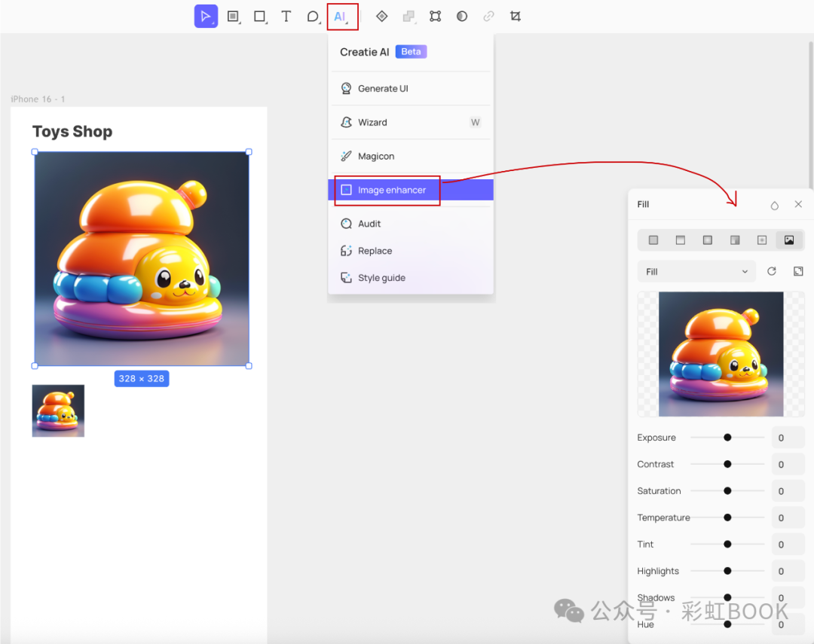
Task: Select the Rectangle shape tool
Action: pos(259,16)
